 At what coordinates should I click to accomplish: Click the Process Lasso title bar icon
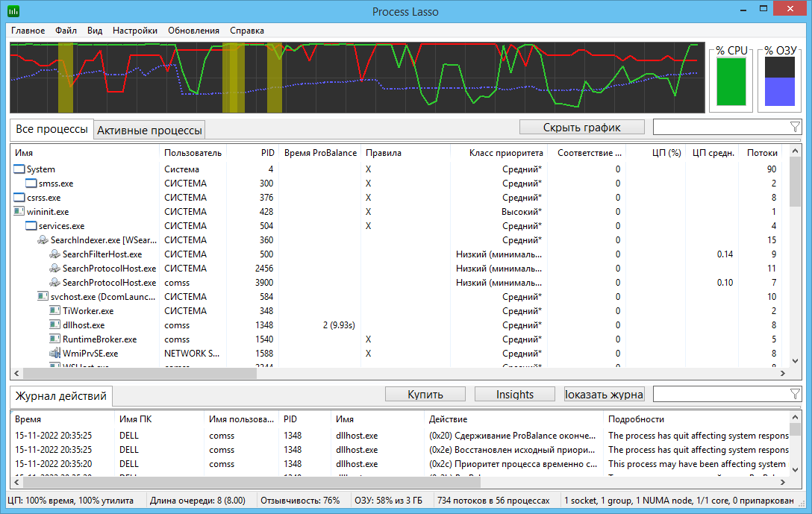[x=13, y=12]
